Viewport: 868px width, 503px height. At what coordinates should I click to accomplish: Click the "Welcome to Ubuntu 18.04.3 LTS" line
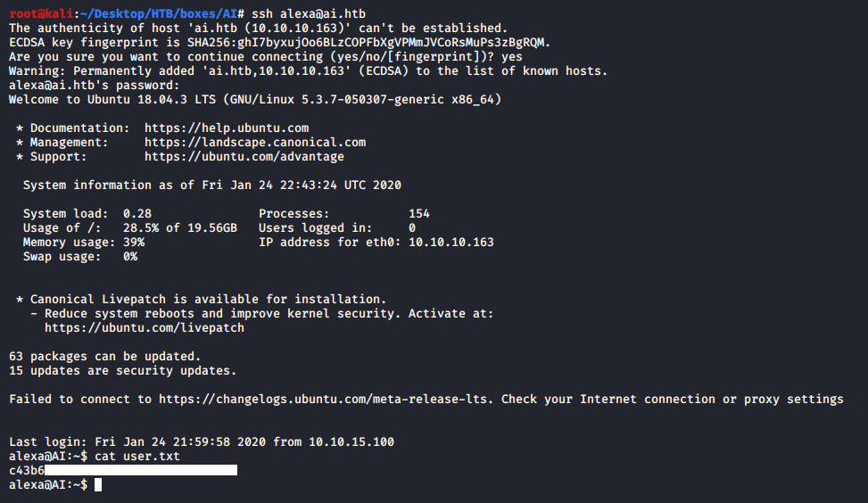[x=255, y=100]
